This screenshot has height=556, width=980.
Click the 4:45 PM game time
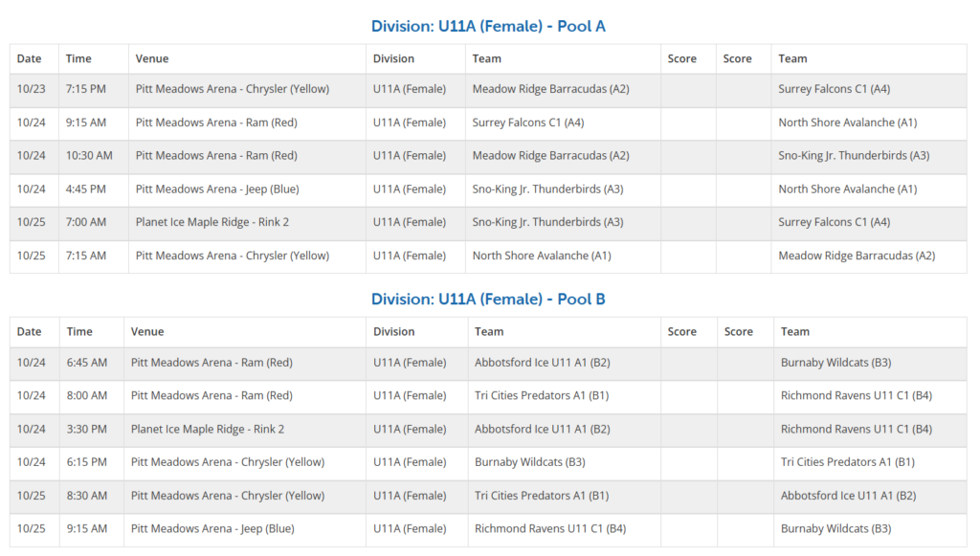(85, 189)
